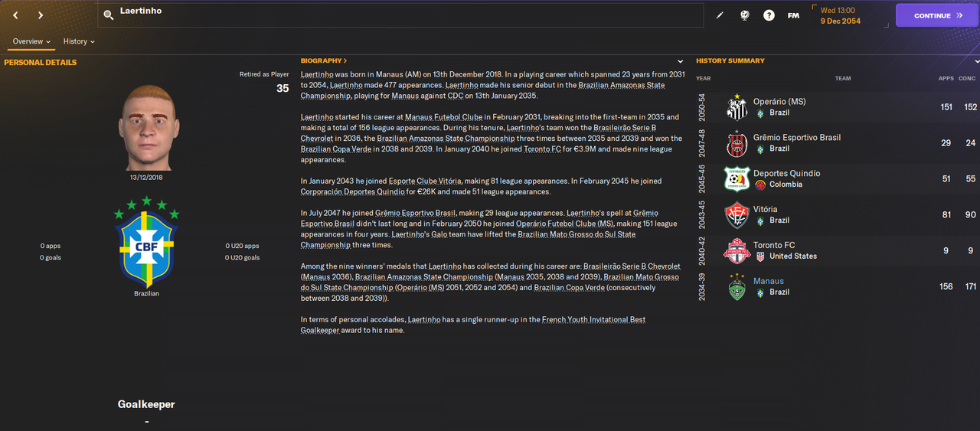
Task: Click the Operário (MS) club crest
Action: pyautogui.click(x=737, y=107)
